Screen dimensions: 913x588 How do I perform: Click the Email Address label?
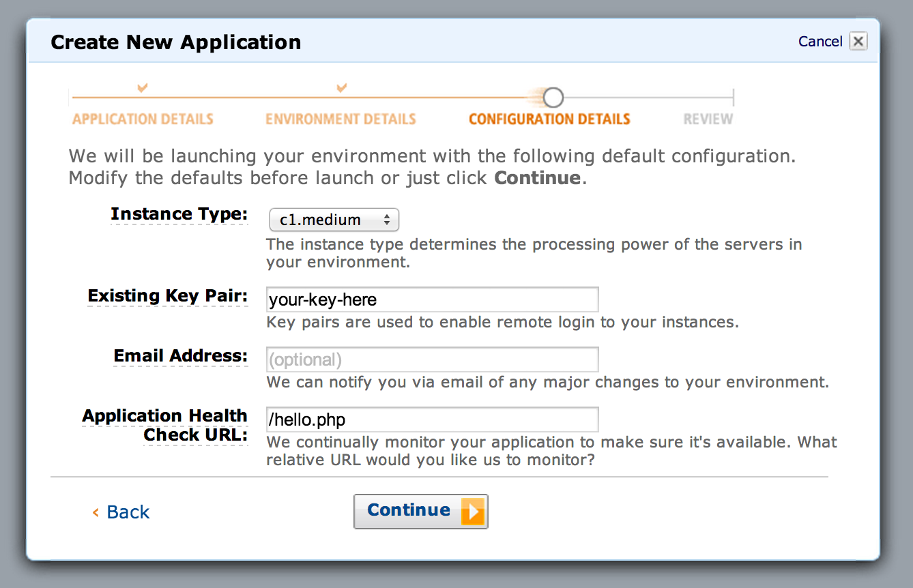tap(180, 356)
